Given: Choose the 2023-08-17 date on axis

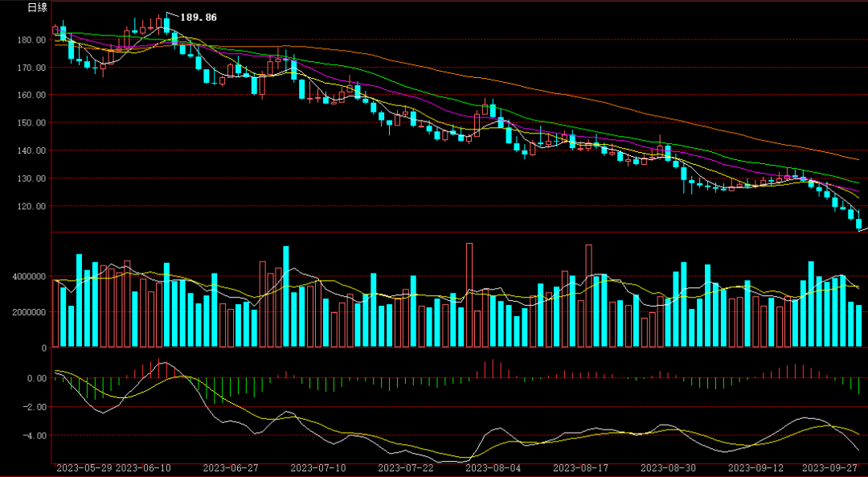Looking at the screenshot, I should (x=581, y=467).
